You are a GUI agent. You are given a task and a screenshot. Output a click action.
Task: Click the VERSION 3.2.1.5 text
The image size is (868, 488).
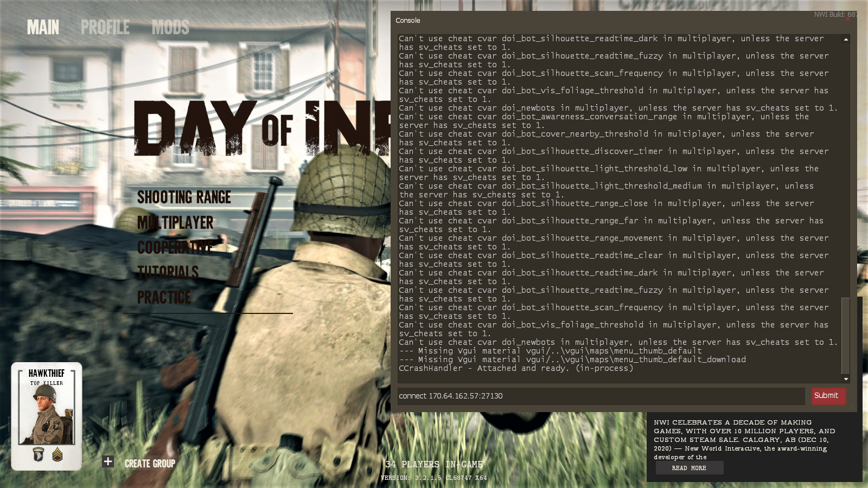(434, 478)
